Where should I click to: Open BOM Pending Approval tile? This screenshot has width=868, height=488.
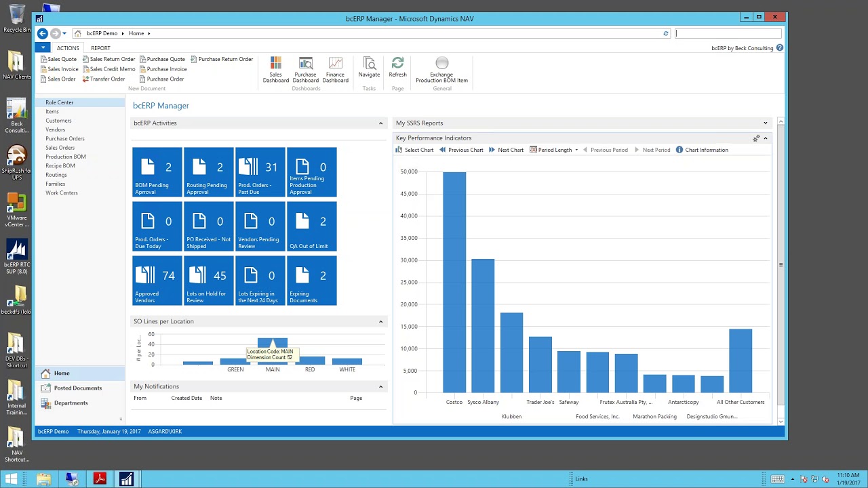(x=157, y=172)
